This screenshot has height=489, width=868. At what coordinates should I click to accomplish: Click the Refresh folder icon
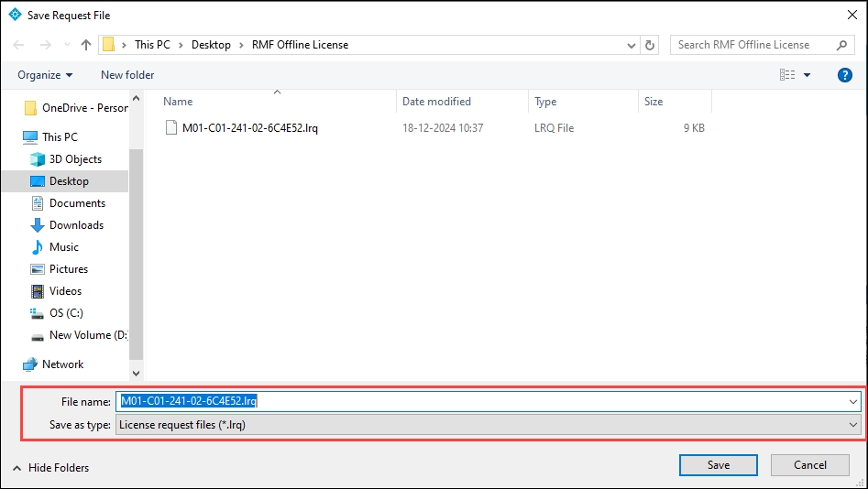(651, 45)
